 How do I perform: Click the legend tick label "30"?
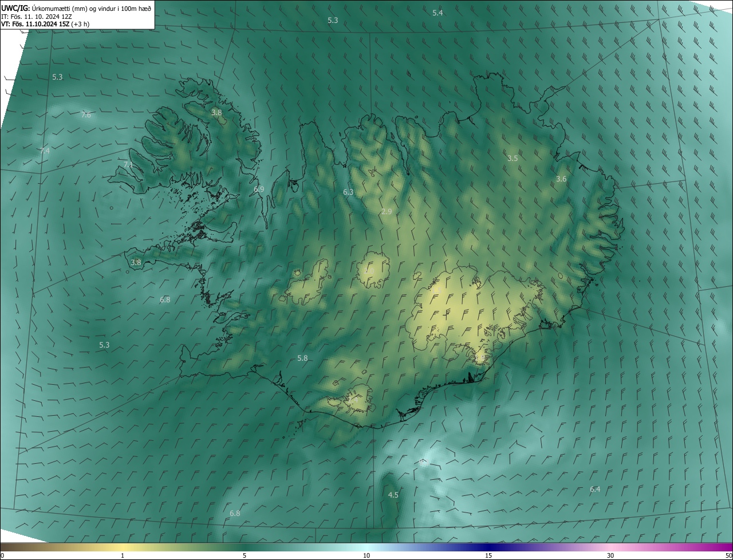(x=610, y=556)
